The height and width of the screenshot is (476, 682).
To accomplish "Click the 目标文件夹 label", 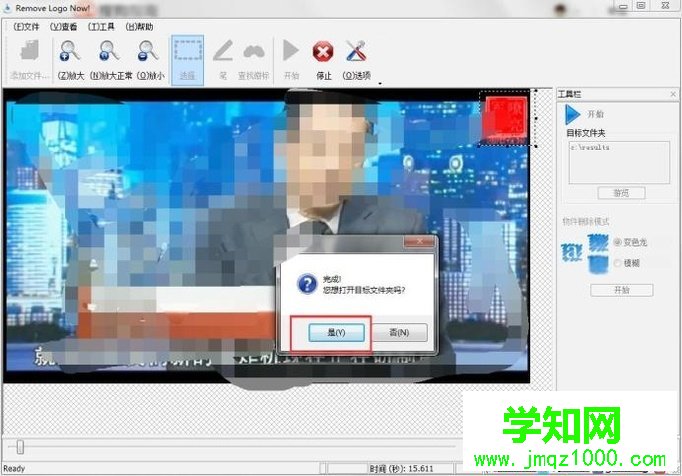I will pyautogui.click(x=585, y=133).
